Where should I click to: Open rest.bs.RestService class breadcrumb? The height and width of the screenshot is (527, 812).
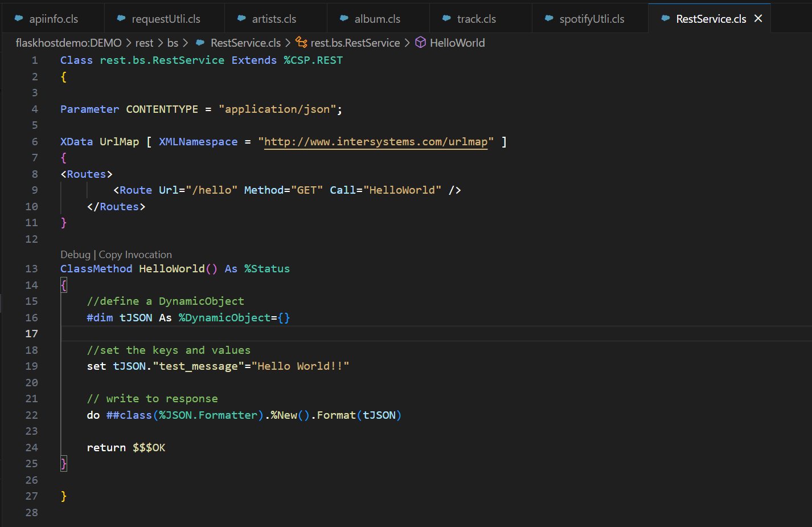tap(355, 43)
